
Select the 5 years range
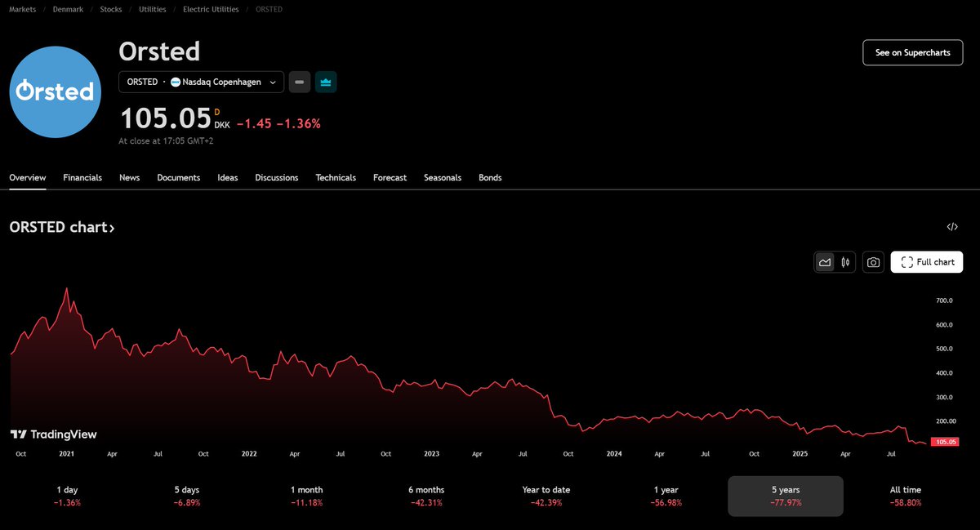click(x=786, y=496)
